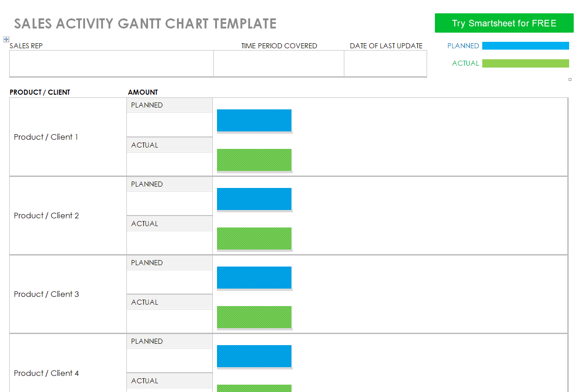Select green actual bar for Client 2
Image resolution: width=582 pixels, height=392 pixels.
point(254,239)
